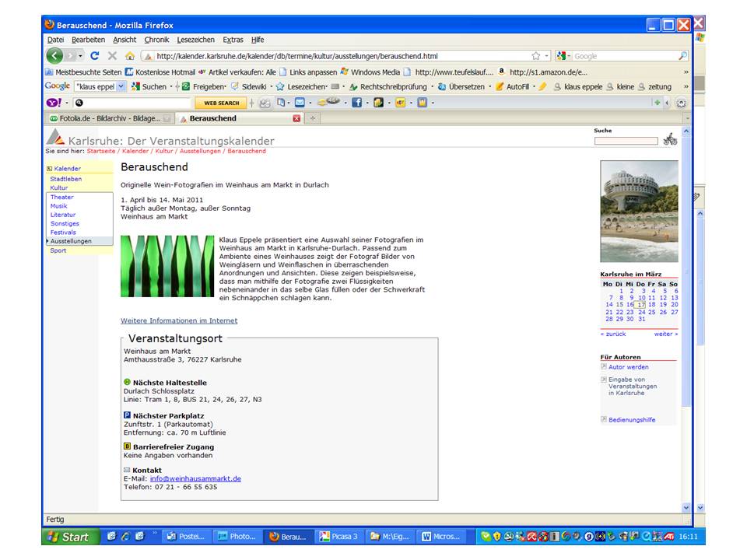Click the bicycle search icon on page

pos(670,140)
